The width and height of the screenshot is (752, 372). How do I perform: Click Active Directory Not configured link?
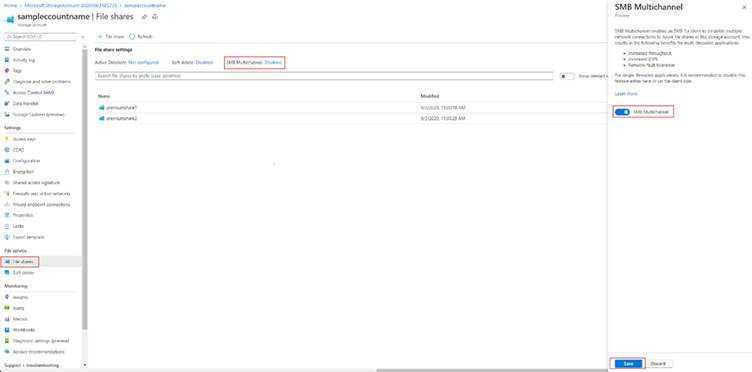pos(143,62)
